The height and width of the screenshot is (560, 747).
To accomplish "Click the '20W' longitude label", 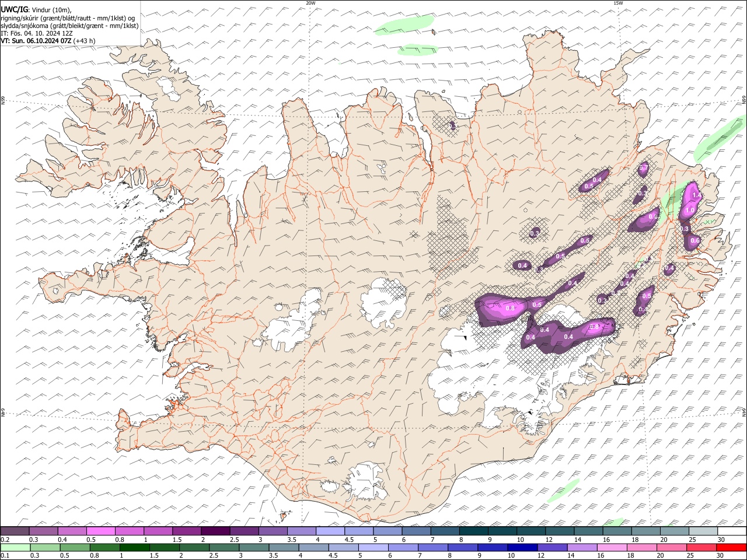I will click(x=311, y=3).
